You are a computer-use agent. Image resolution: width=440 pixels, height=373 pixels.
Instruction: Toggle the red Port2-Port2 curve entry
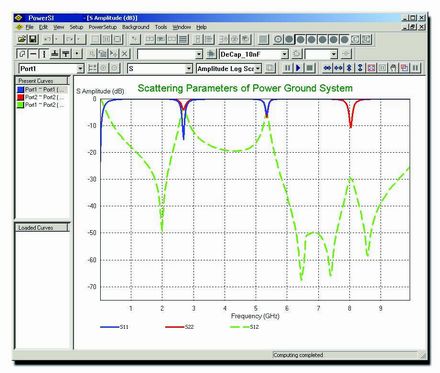(x=41, y=97)
